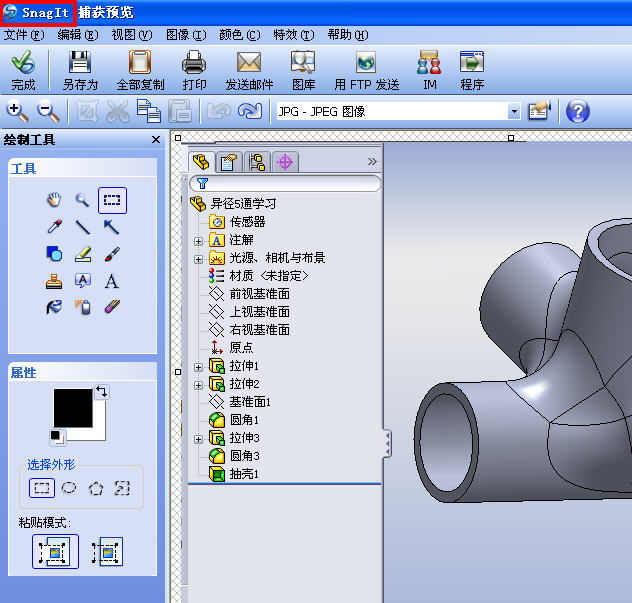Expand the 拉伸3 tree node

[198, 439]
